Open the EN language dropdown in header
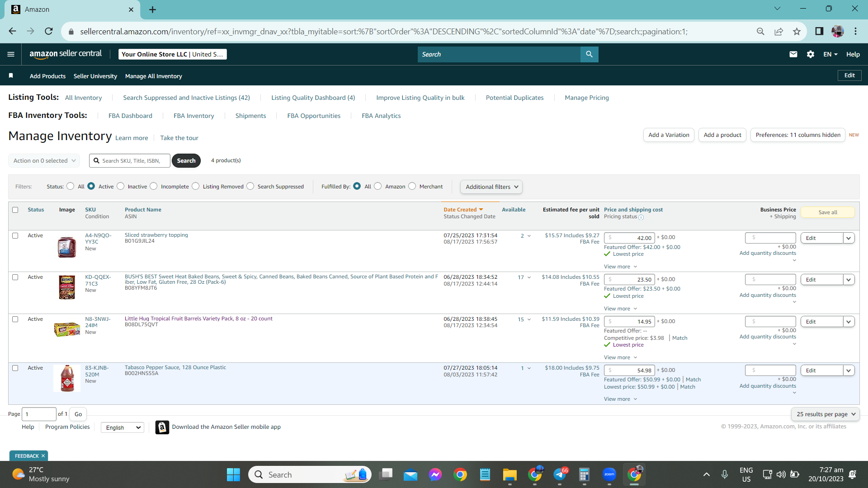The image size is (868, 488). pyautogui.click(x=830, y=54)
